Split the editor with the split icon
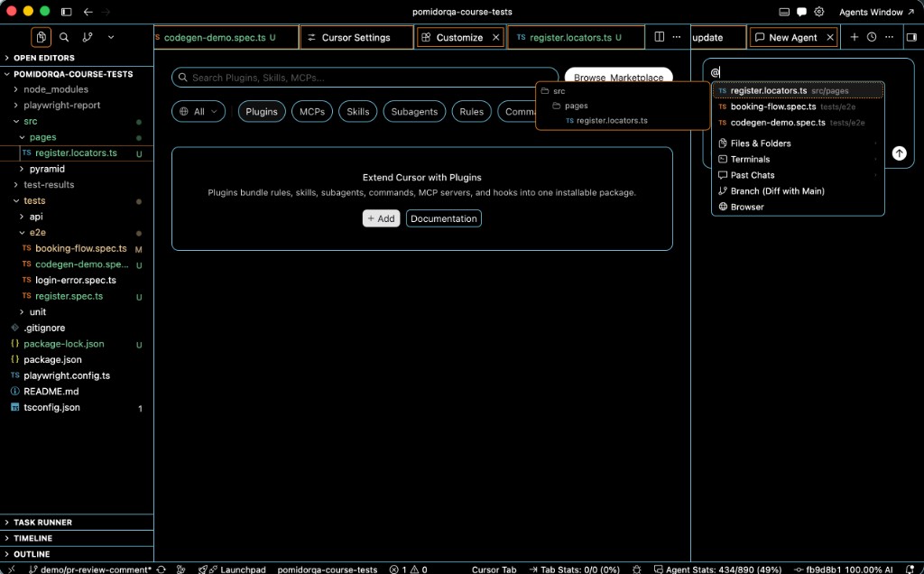Image resolution: width=924 pixels, height=574 pixels. point(660,37)
